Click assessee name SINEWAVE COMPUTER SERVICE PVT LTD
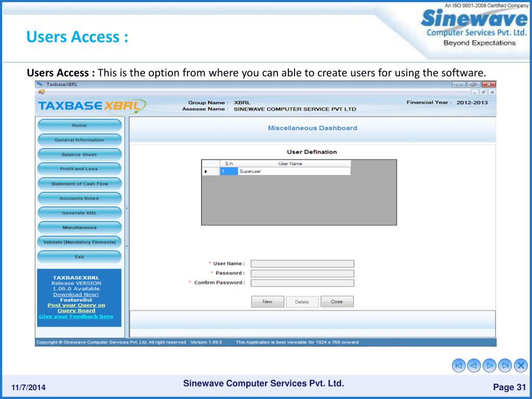This screenshot has height=399, width=532. pyautogui.click(x=295, y=109)
